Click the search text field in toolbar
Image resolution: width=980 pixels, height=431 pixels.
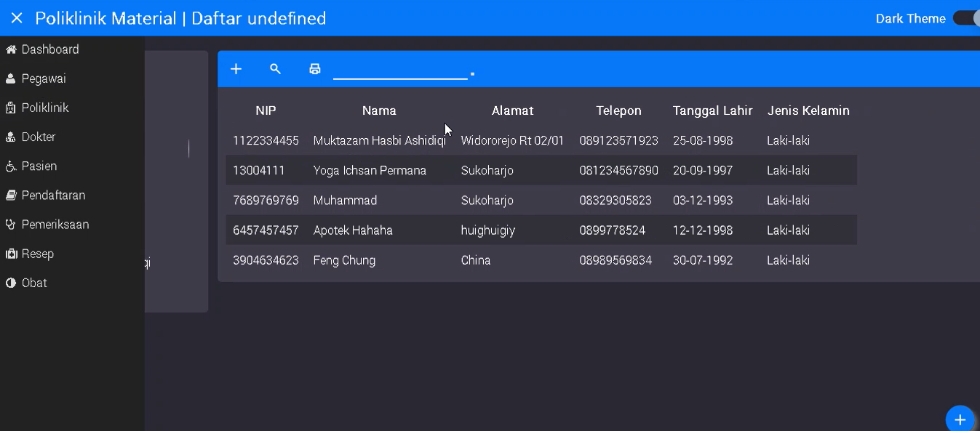pyautogui.click(x=399, y=70)
